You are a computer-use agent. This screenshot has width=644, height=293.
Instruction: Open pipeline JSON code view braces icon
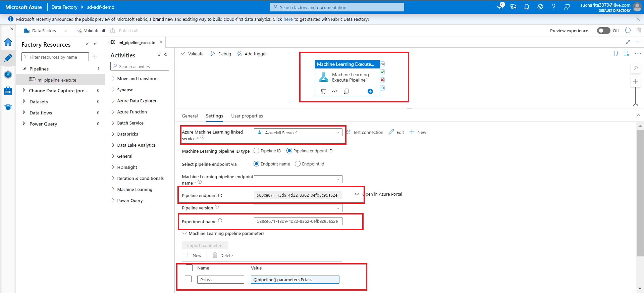tap(616, 53)
